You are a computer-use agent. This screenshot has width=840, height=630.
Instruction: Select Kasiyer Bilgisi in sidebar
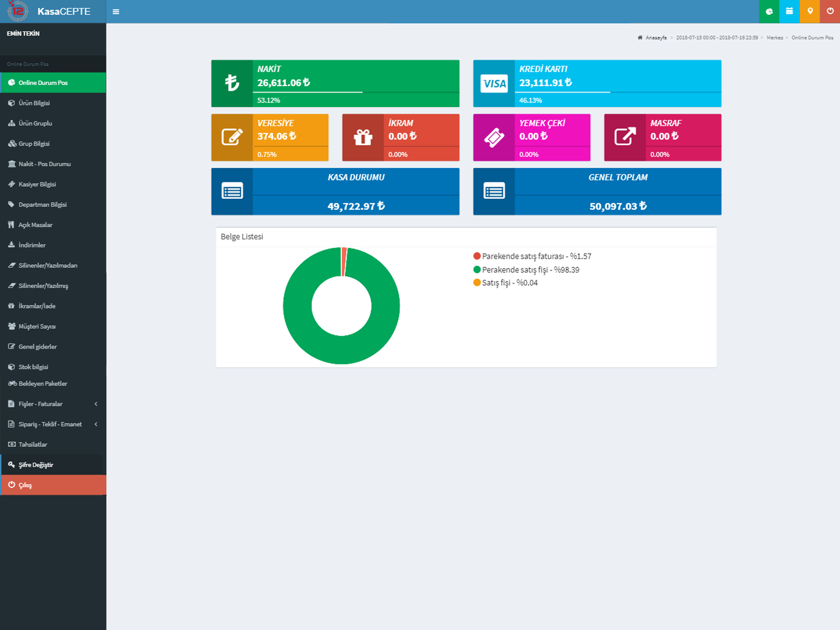click(x=53, y=184)
